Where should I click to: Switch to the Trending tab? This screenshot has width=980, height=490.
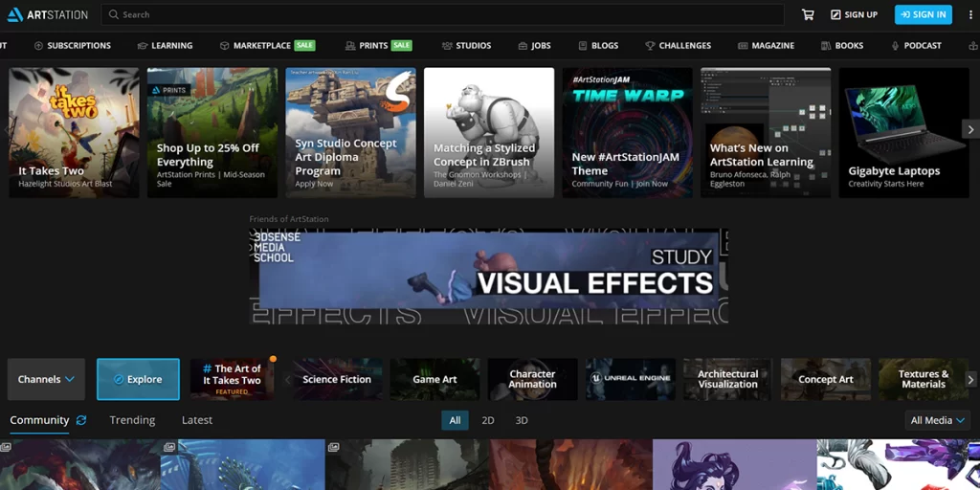click(x=132, y=420)
